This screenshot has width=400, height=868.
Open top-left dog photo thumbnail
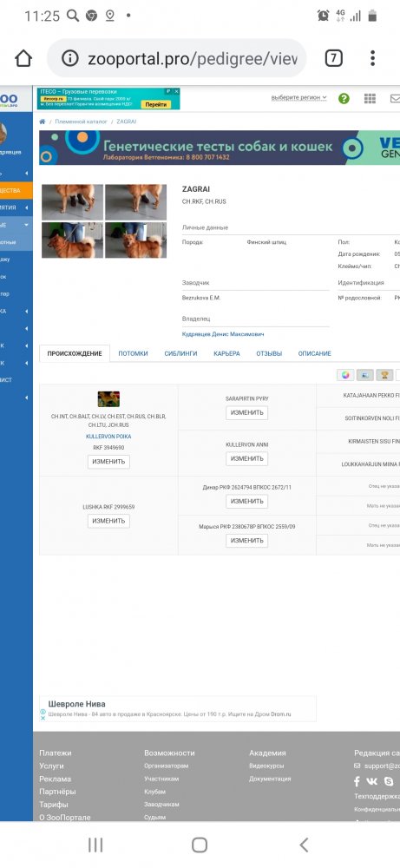[x=73, y=202]
